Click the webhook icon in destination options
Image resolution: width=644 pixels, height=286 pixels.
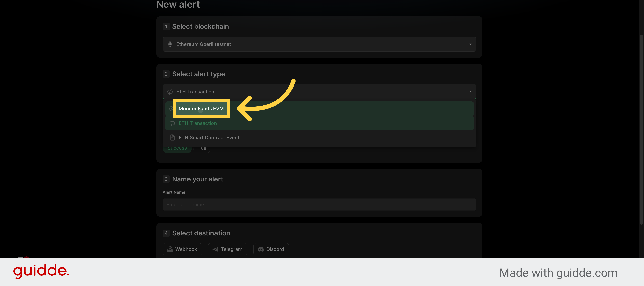(170, 249)
